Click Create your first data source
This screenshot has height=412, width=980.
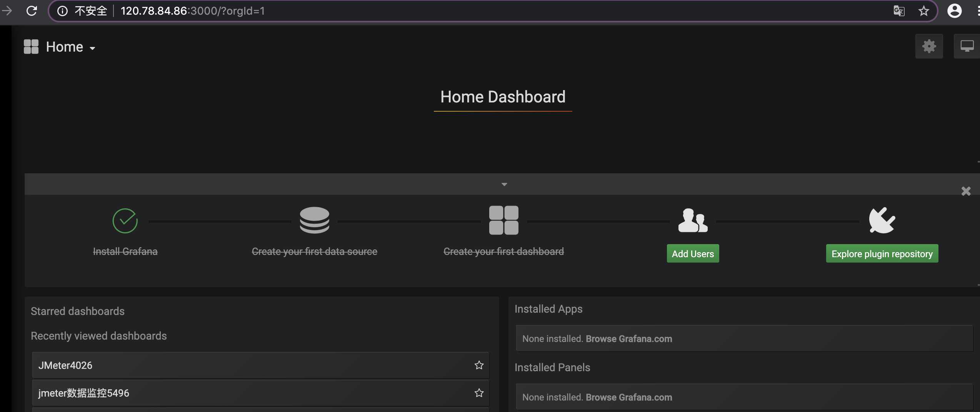pos(315,251)
